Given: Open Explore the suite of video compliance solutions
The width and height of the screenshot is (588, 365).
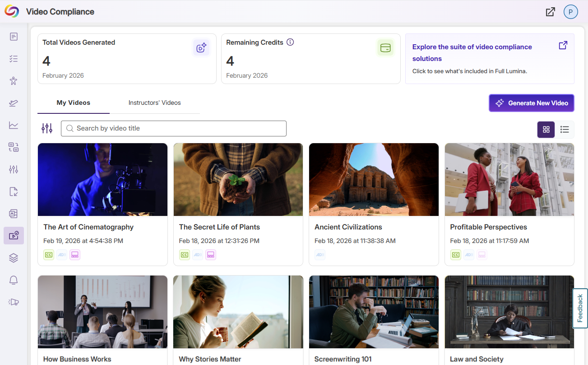Looking at the screenshot, I should click(x=472, y=53).
